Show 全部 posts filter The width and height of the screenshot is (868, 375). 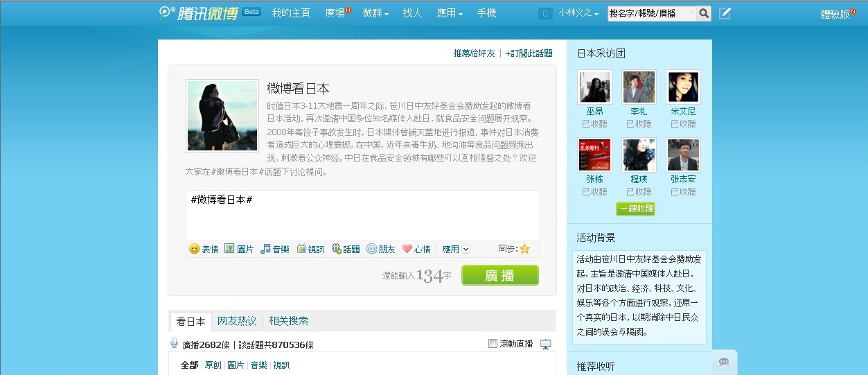pos(189,365)
